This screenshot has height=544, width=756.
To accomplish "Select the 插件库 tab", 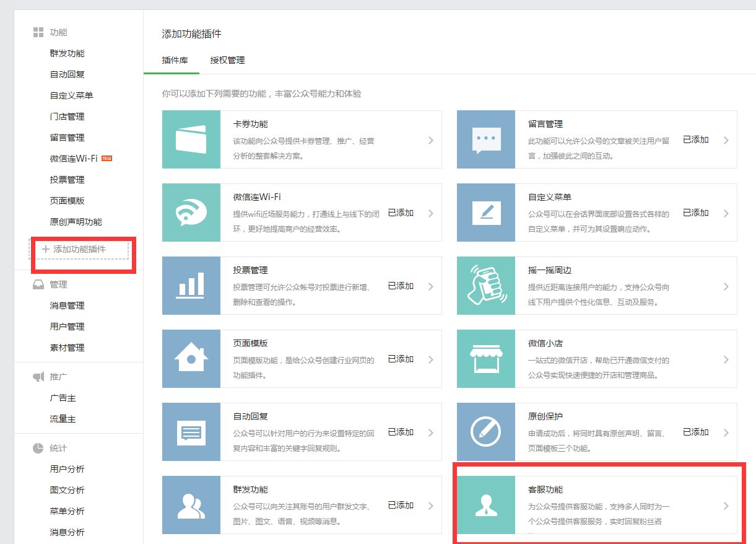I will point(172,61).
